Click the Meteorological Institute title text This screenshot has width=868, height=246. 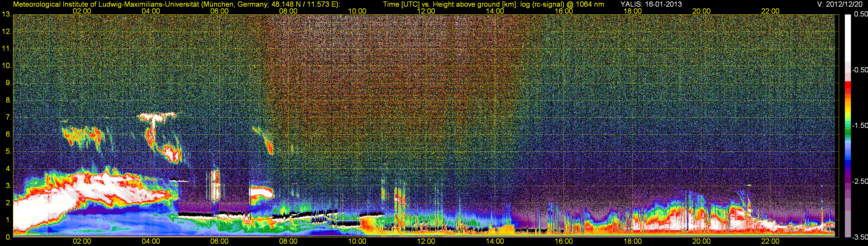(176, 4)
